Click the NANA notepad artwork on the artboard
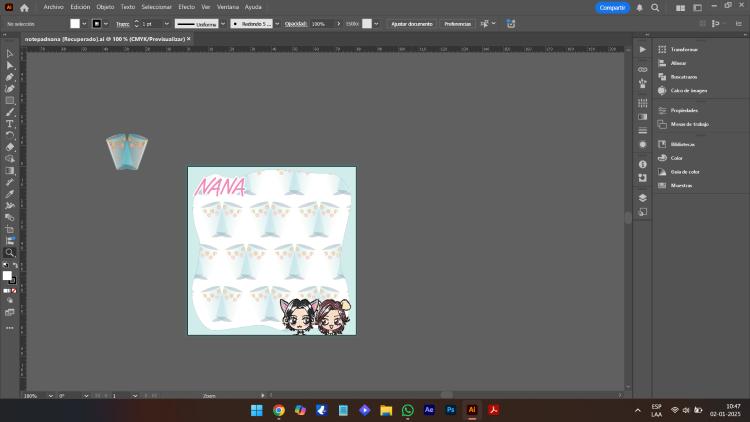750x422 pixels. pyautogui.click(x=272, y=251)
